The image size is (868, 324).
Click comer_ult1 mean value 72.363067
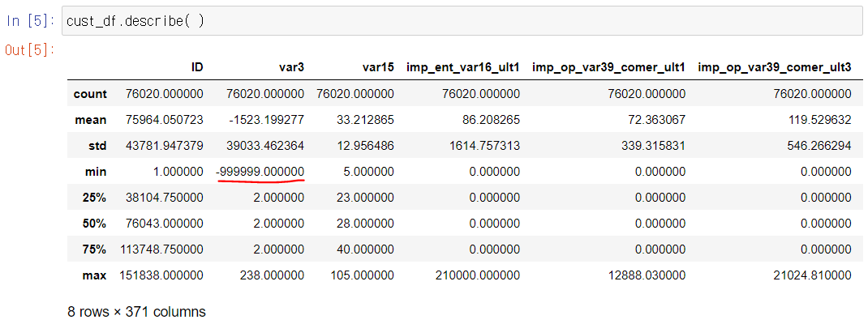[x=657, y=120]
